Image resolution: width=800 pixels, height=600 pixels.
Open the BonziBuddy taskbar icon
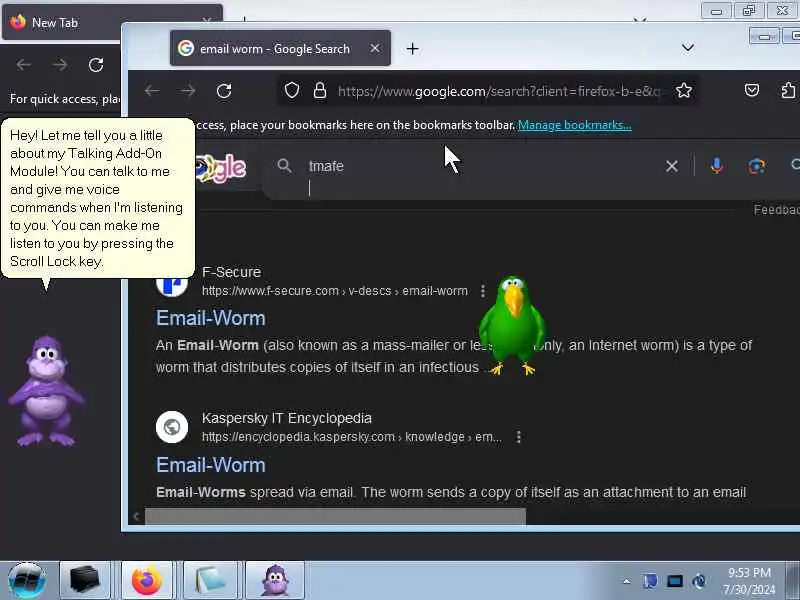(x=276, y=581)
